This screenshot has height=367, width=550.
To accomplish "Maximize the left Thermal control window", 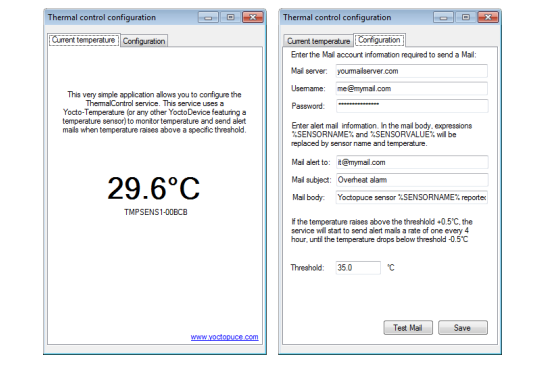I will pos(230,17).
